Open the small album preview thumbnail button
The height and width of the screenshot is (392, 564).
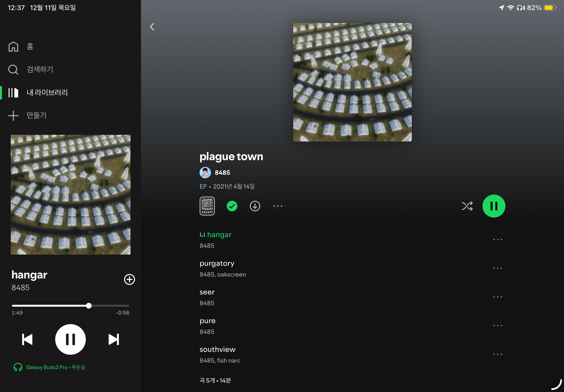point(207,206)
